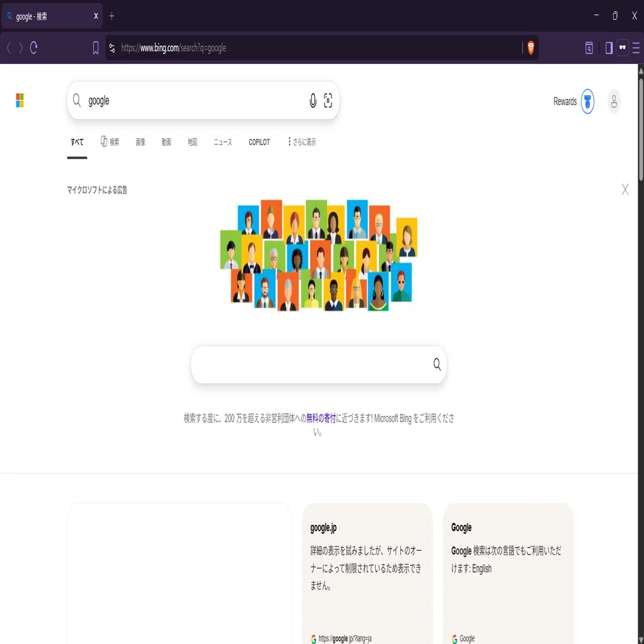Switch to the 画像 tab
Image resolution: width=644 pixels, height=644 pixels.
141,142
